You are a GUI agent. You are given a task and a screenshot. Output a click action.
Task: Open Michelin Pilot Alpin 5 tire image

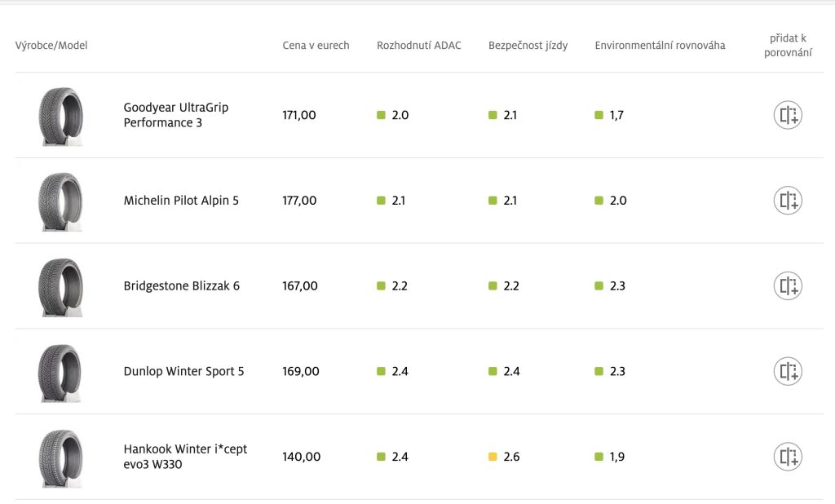pyautogui.click(x=60, y=201)
